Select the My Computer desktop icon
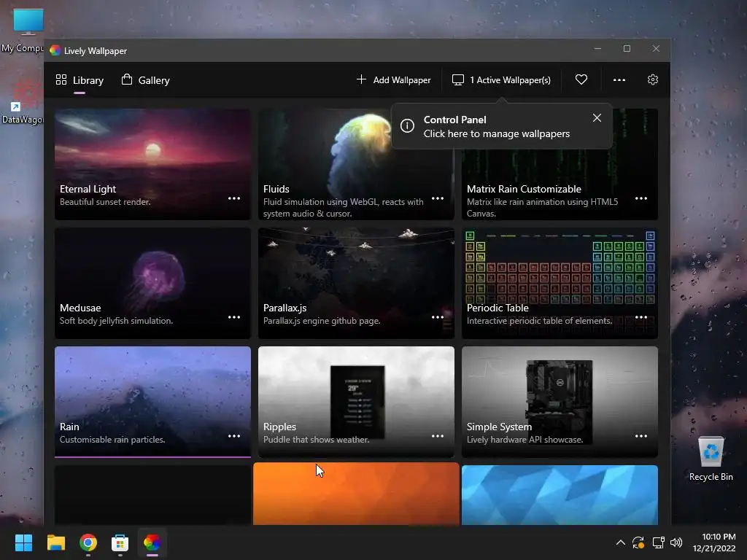Image resolution: width=747 pixels, height=560 pixels. (x=22, y=31)
